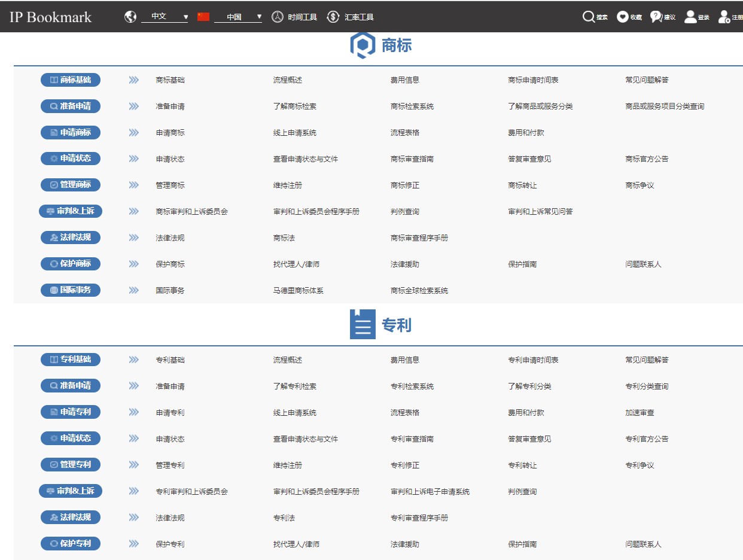The width and height of the screenshot is (743, 560).
Task: Open the 中文 language dropdown
Action: click(165, 17)
